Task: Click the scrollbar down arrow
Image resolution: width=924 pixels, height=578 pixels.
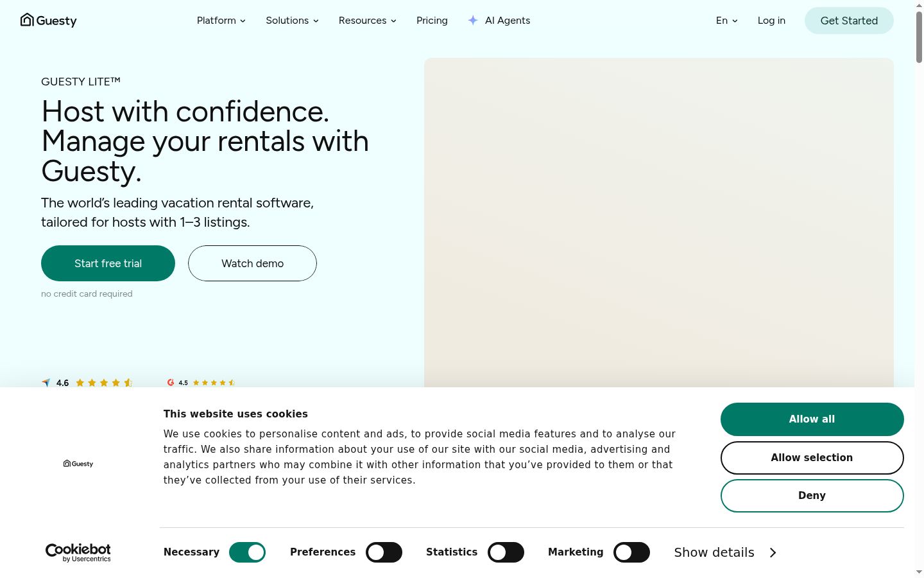Action: click(920, 572)
